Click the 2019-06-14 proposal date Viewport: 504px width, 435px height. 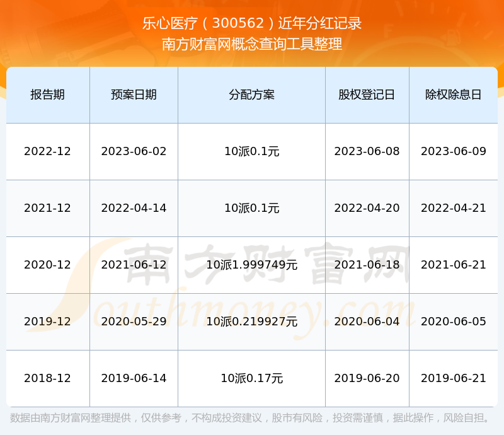(134, 378)
